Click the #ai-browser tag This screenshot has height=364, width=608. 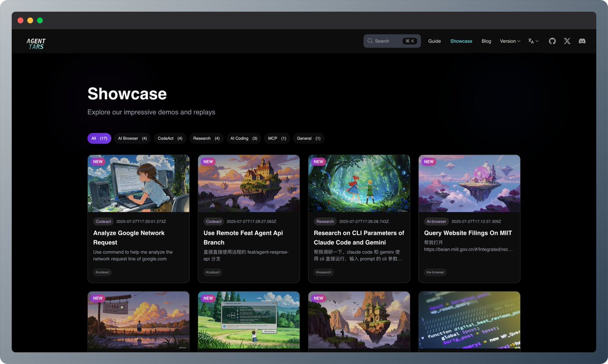[x=436, y=272]
